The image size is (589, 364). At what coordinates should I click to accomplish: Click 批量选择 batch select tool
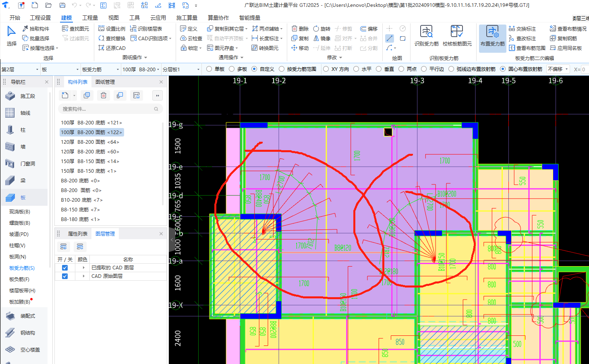click(36, 38)
